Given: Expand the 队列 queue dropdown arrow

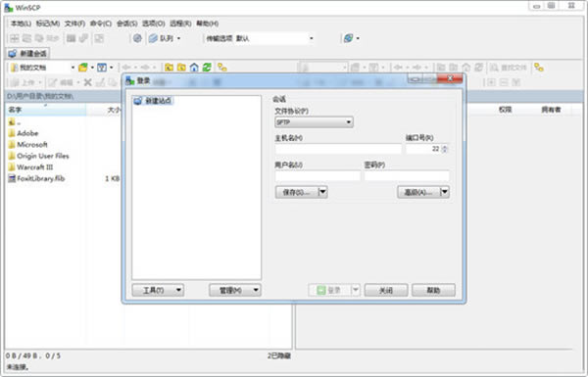Looking at the screenshot, I should [178, 38].
